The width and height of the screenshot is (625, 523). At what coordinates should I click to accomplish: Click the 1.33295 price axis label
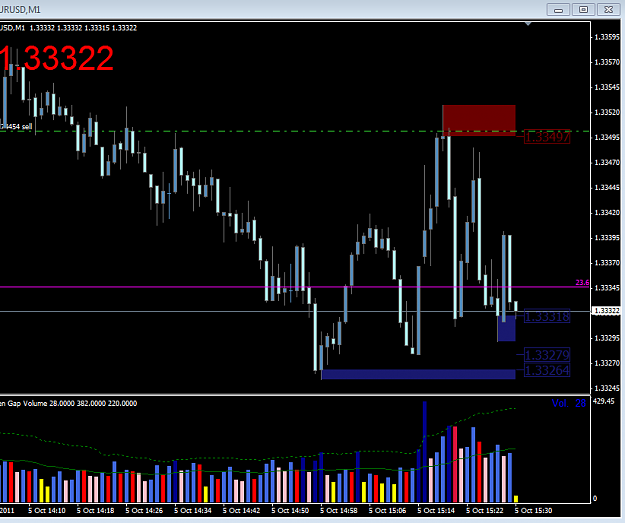(607, 338)
